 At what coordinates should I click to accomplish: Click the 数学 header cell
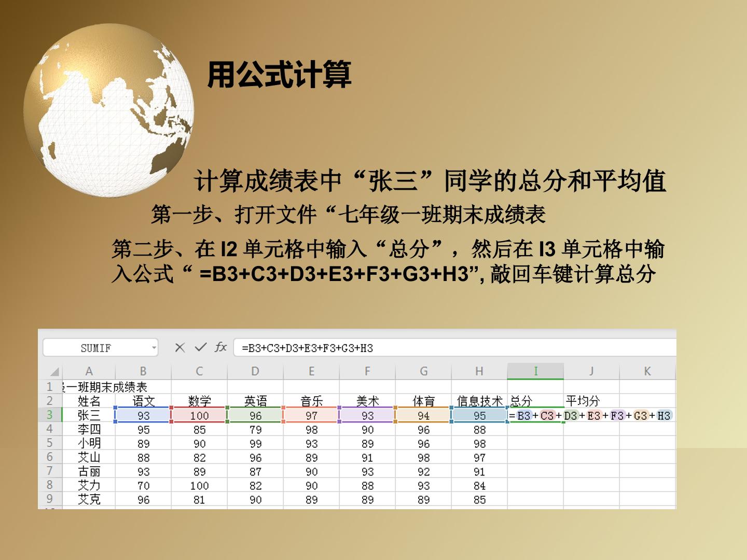[199, 401]
